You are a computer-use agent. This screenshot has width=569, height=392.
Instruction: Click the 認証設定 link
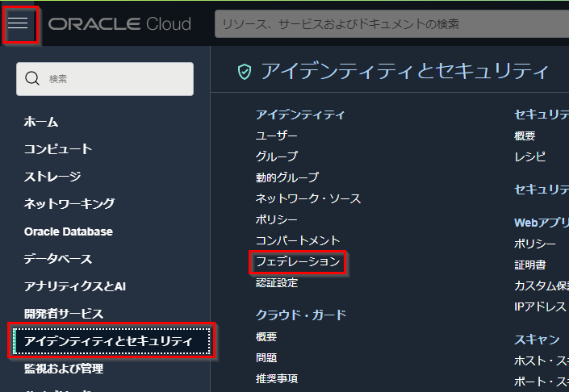tap(277, 283)
